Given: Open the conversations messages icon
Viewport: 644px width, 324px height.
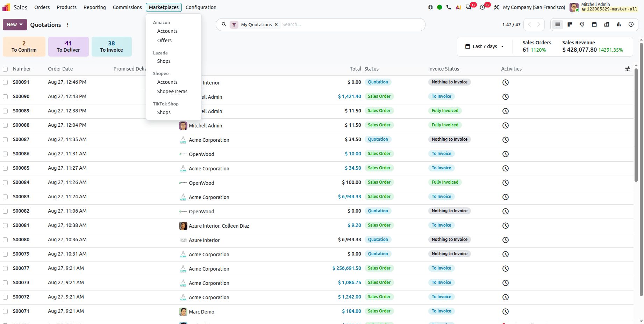Looking at the screenshot, I should (468, 7).
